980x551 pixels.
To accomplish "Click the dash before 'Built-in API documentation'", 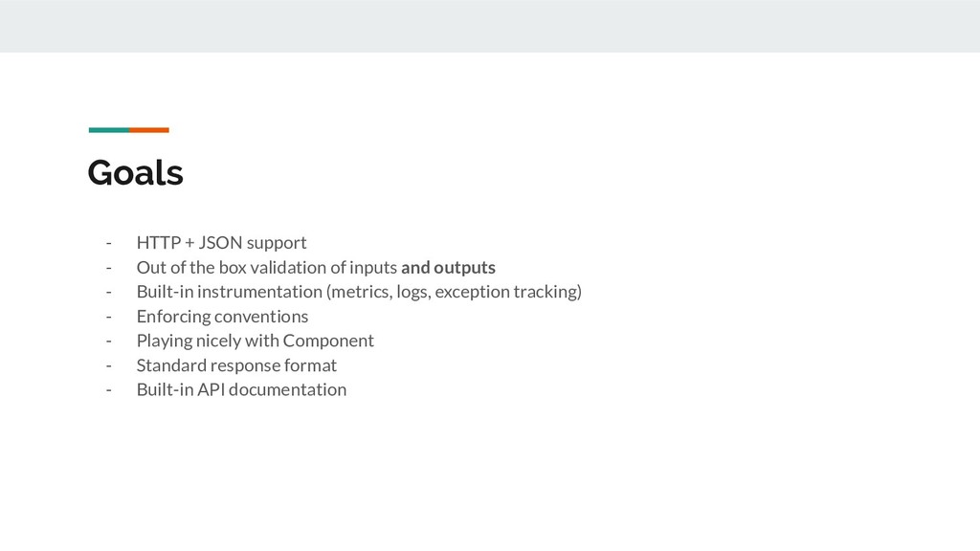I will tap(109, 390).
